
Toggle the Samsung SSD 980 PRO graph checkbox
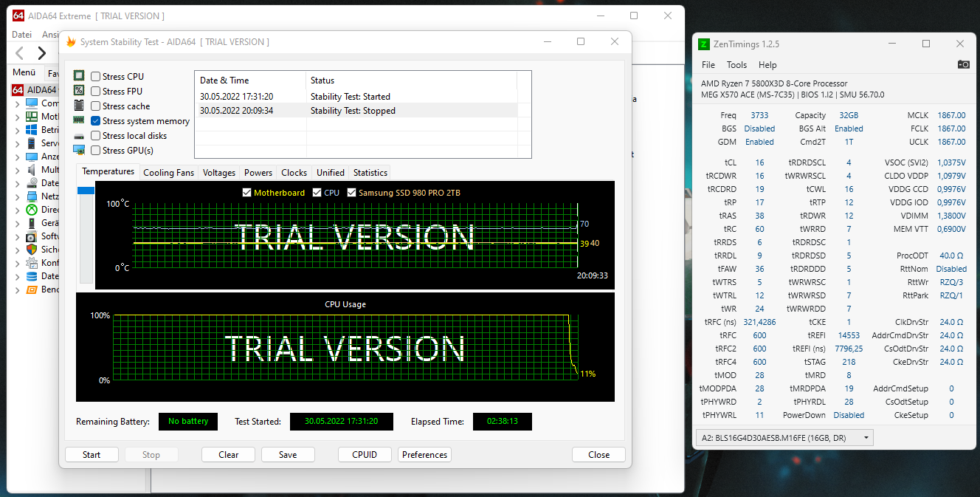[352, 193]
